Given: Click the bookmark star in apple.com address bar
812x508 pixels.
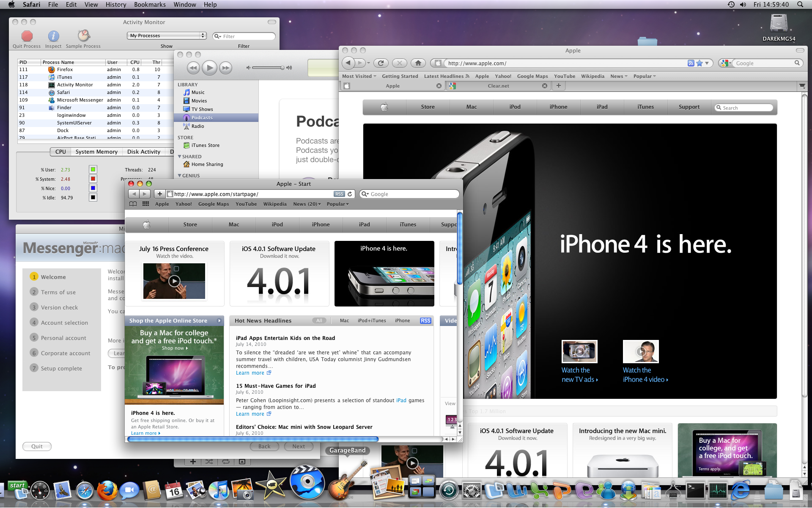Looking at the screenshot, I should [700, 63].
